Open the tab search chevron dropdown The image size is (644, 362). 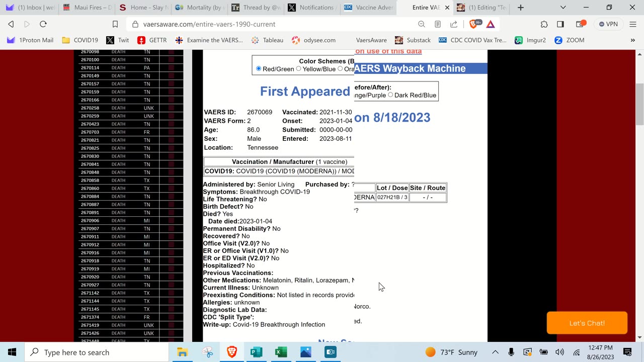(x=563, y=8)
